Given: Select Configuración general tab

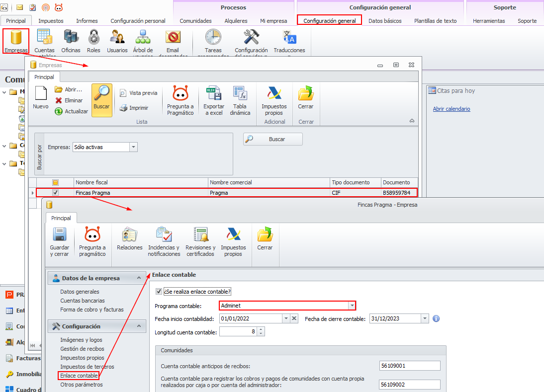Looking at the screenshot, I should coord(329,21).
